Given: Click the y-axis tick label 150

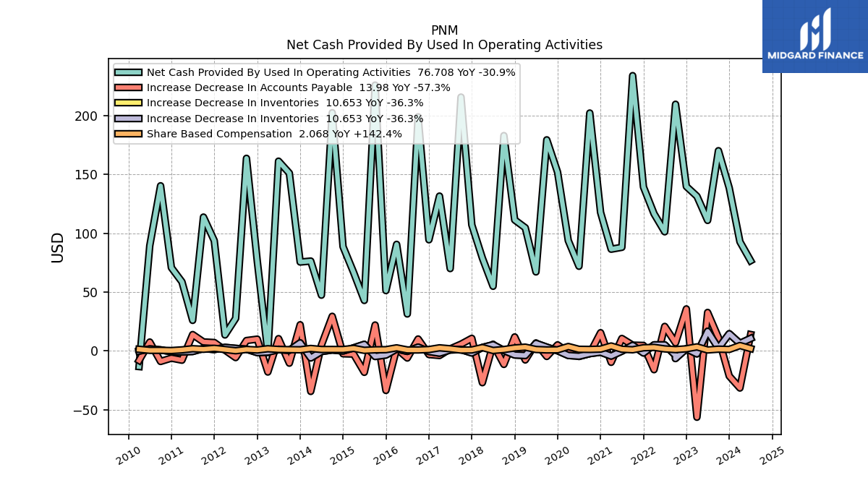Looking at the screenshot, I should click(x=90, y=175).
